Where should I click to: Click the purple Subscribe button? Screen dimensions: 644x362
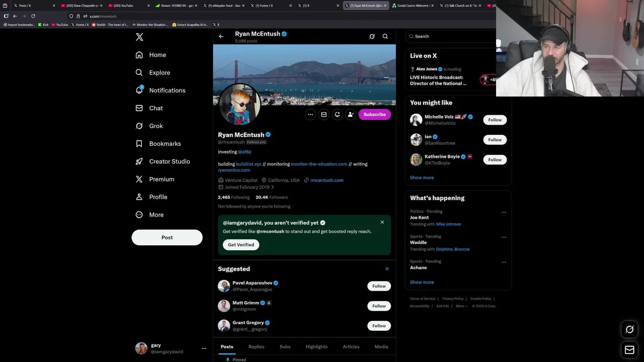coord(375,115)
